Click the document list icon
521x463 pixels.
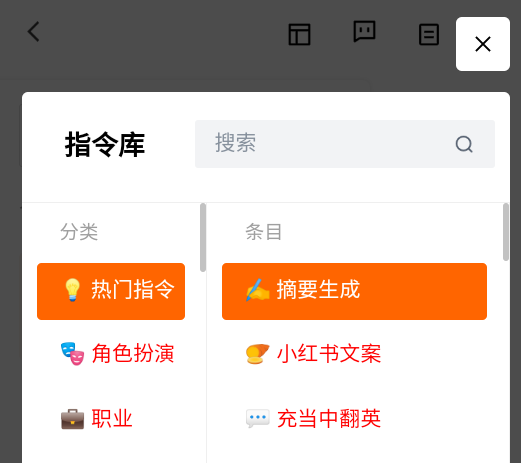point(429,34)
